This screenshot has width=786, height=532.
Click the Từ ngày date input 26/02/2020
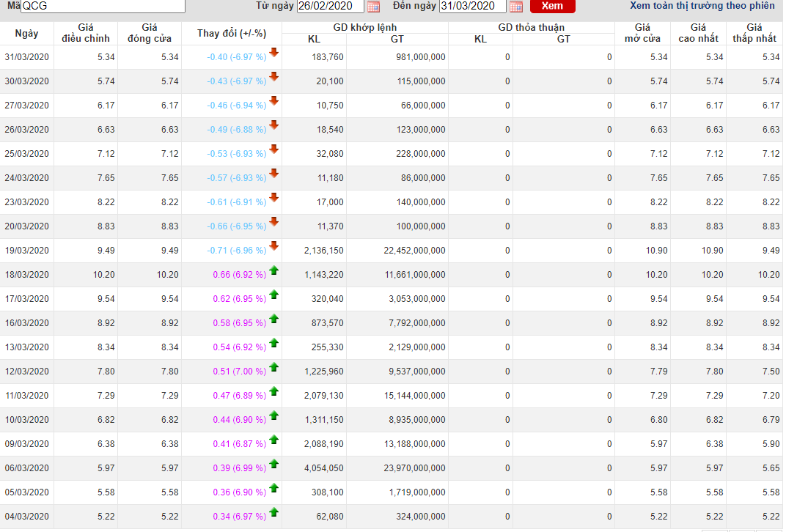pos(331,6)
